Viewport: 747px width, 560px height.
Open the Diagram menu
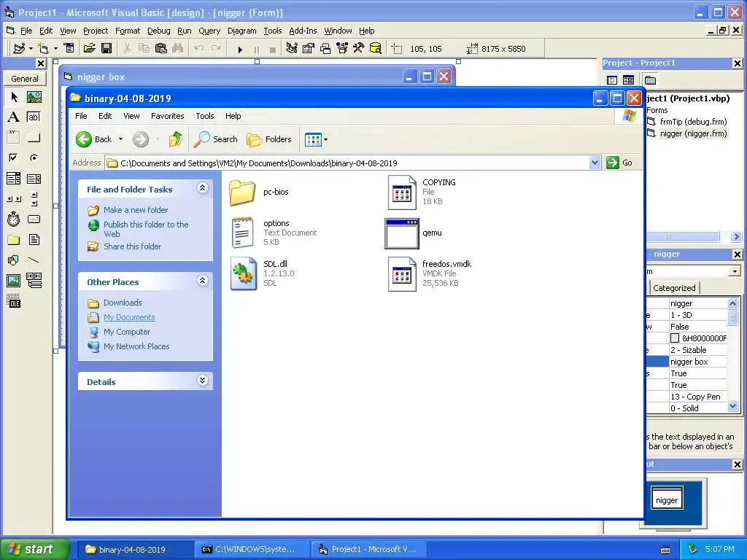[x=241, y=31]
